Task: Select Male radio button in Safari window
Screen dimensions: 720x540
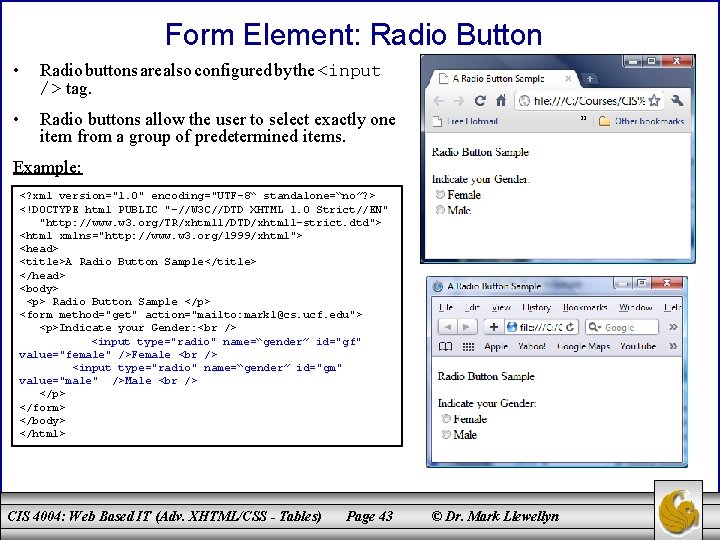Action: point(446,434)
